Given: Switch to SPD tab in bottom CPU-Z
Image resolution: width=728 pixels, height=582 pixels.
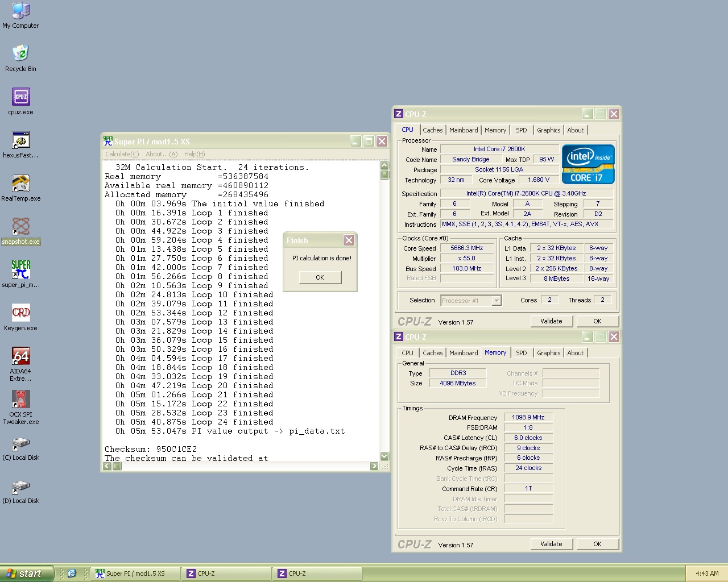Looking at the screenshot, I should point(521,353).
